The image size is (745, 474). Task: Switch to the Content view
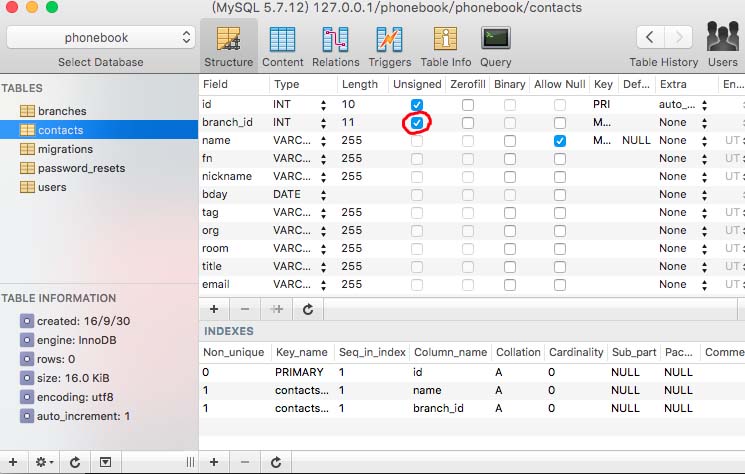pos(283,47)
